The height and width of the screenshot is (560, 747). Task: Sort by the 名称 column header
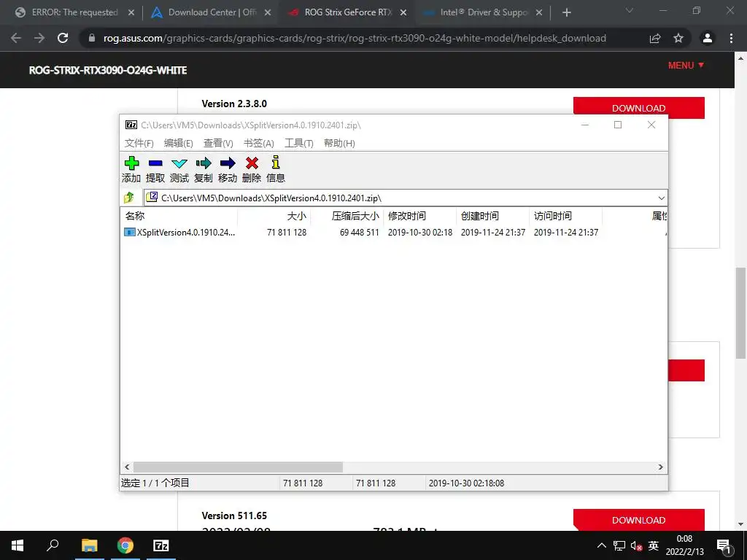(179, 216)
